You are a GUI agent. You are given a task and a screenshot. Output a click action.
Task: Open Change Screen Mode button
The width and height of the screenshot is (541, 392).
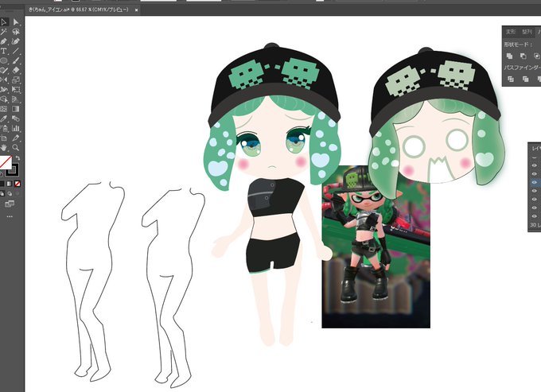(x=10, y=204)
